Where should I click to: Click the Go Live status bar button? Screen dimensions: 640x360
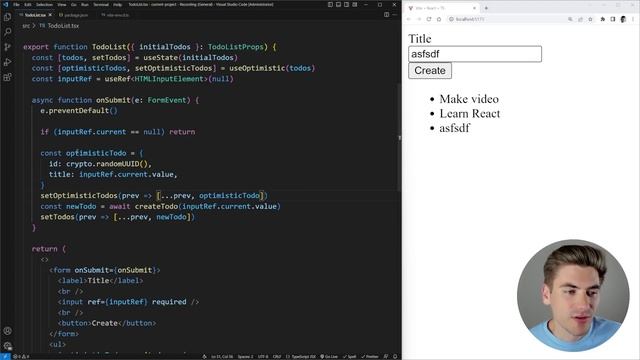point(329,356)
